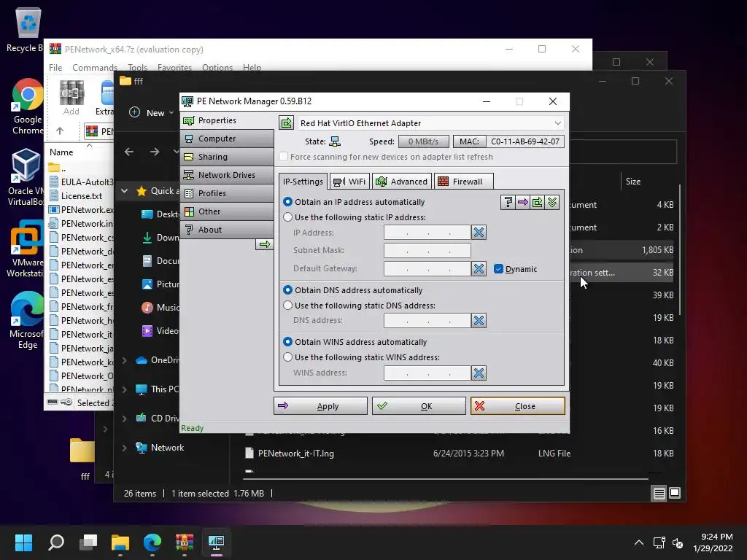Open Oracle VM VirtualBox desktop icon
The width and height of the screenshot is (747, 560).
click(26, 177)
